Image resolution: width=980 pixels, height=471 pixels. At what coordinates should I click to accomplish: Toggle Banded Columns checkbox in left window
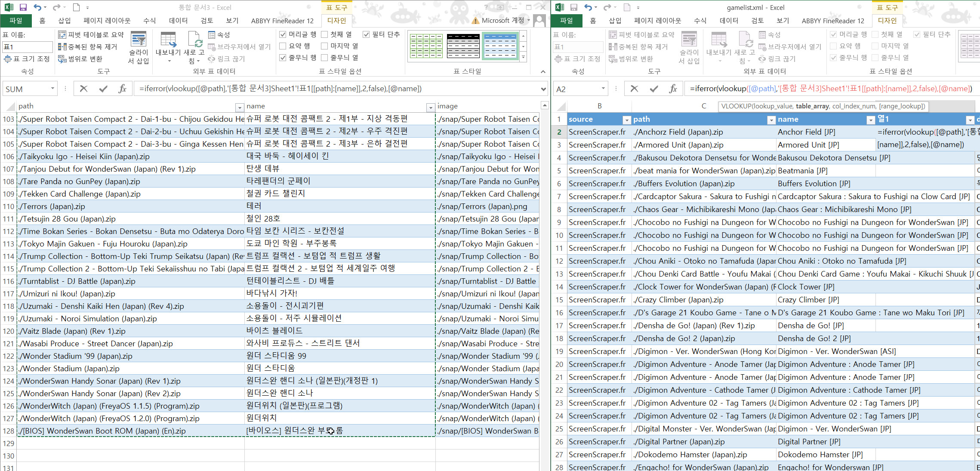339,58
